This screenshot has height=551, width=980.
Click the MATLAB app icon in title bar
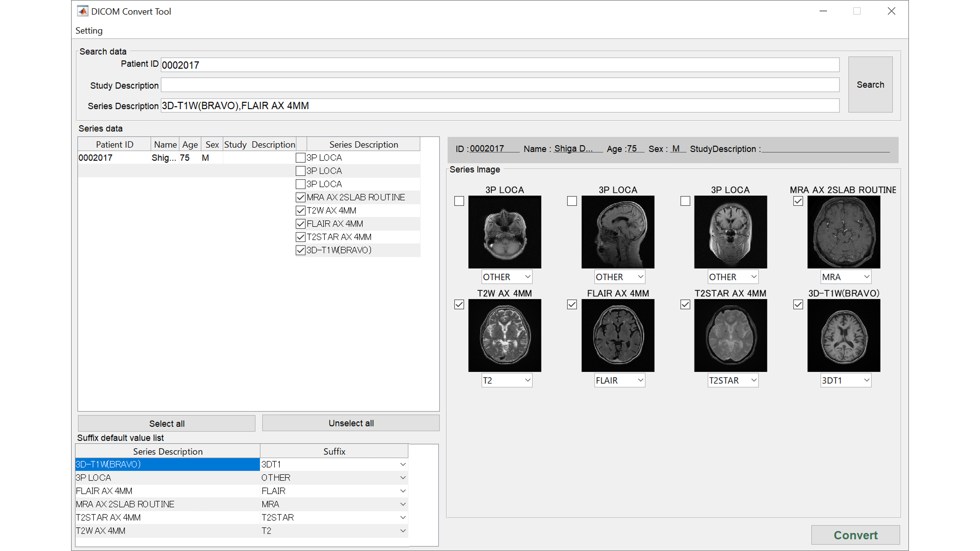tap(83, 11)
